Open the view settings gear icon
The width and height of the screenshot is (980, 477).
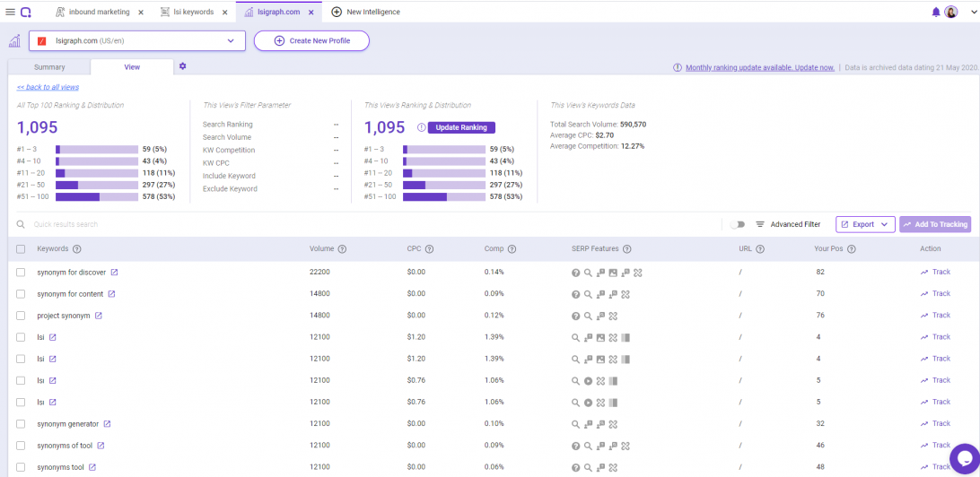[x=183, y=66]
